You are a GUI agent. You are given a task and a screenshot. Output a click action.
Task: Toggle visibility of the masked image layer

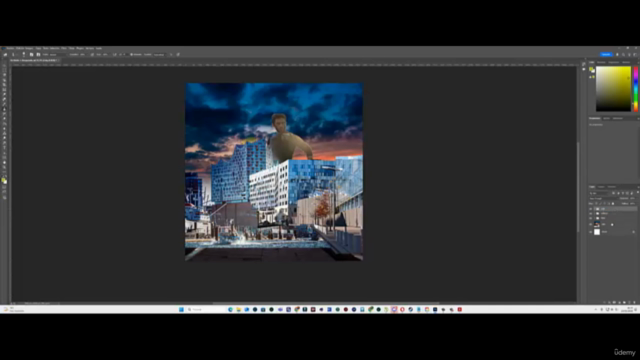tap(590, 224)
